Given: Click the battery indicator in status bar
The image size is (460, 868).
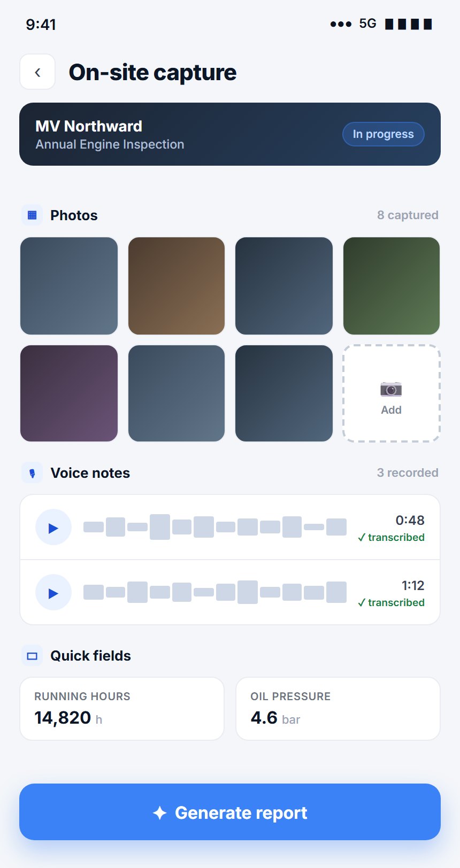Looking at the screenshot, I should pos(409,24).
